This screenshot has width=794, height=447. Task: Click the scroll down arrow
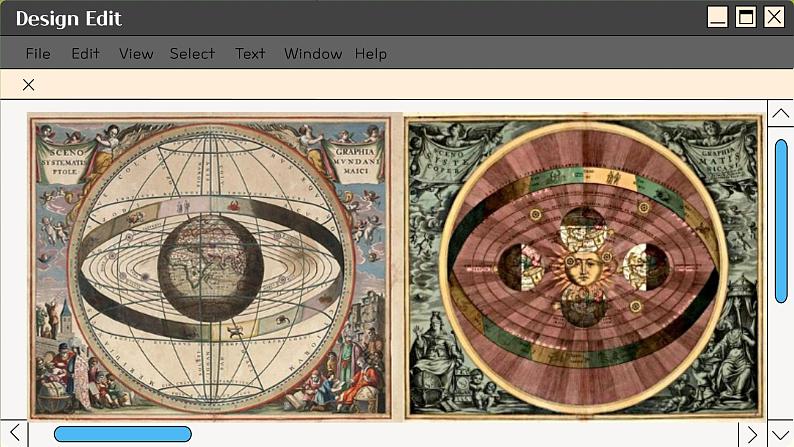pos(780,434)
